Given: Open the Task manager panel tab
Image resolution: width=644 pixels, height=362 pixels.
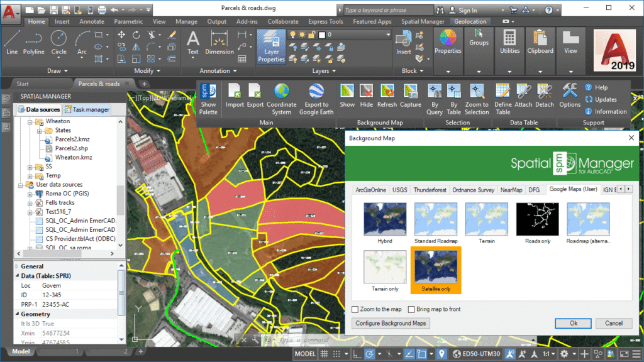Looking at the screenshot, I should (88, 109).
